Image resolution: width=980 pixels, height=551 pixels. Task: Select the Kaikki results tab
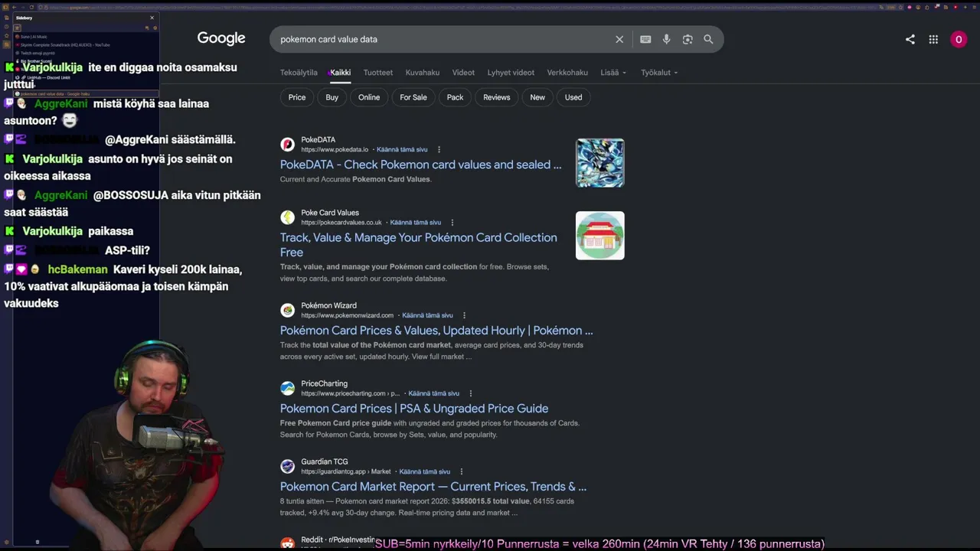[341, 73]
